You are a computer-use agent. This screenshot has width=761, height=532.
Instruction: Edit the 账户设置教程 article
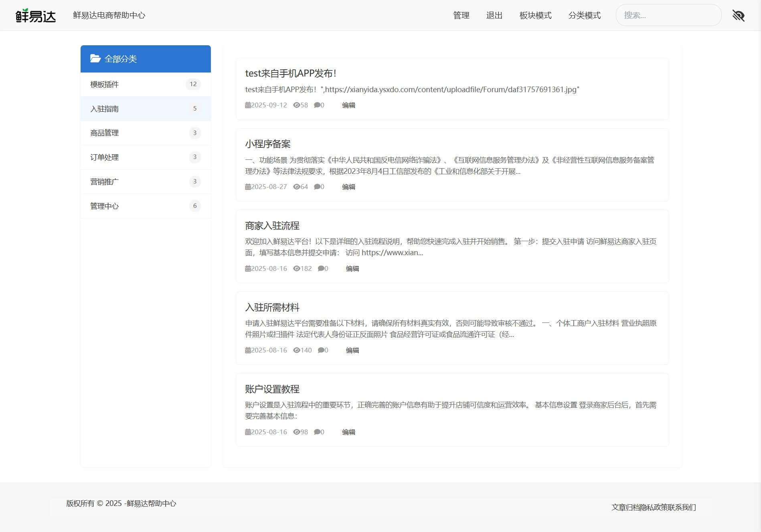(x=348, y=432)
